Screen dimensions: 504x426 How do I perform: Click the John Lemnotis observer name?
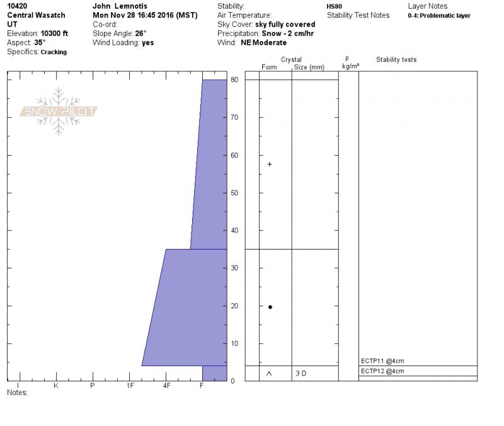click(x=120, y=6)
